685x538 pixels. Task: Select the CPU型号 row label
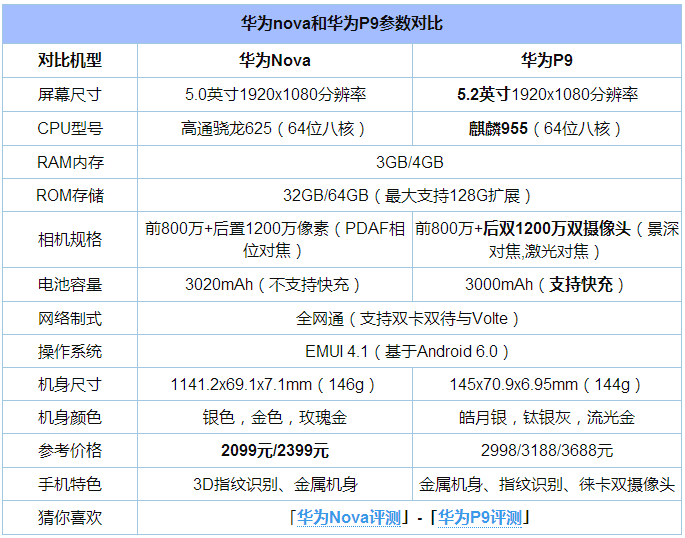coord(70,129)
